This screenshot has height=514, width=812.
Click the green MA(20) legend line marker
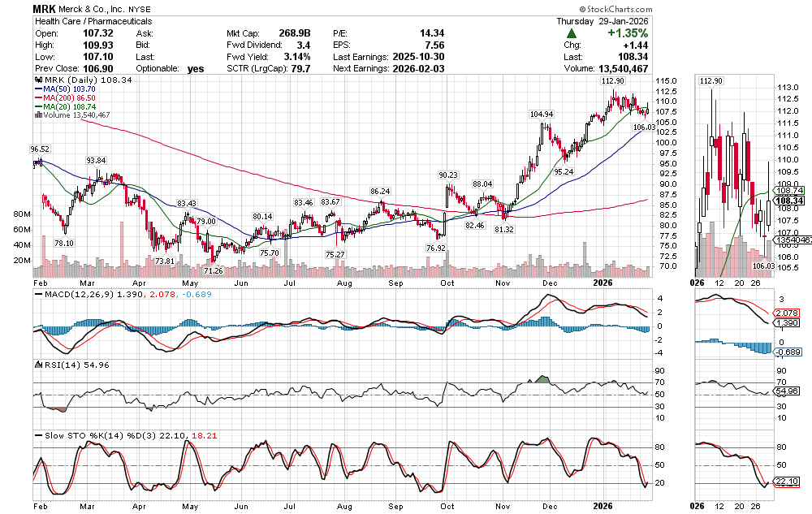point(37,107)
